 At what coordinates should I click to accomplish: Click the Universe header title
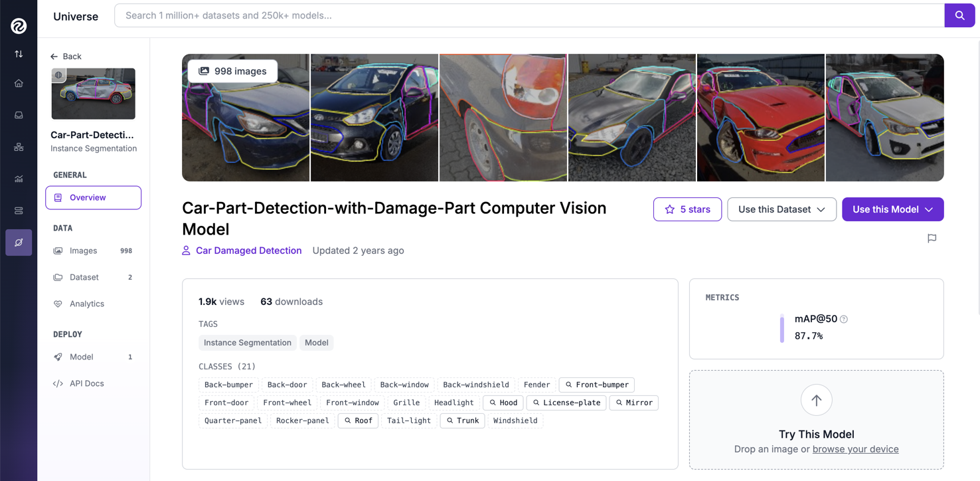pos(76,17)
